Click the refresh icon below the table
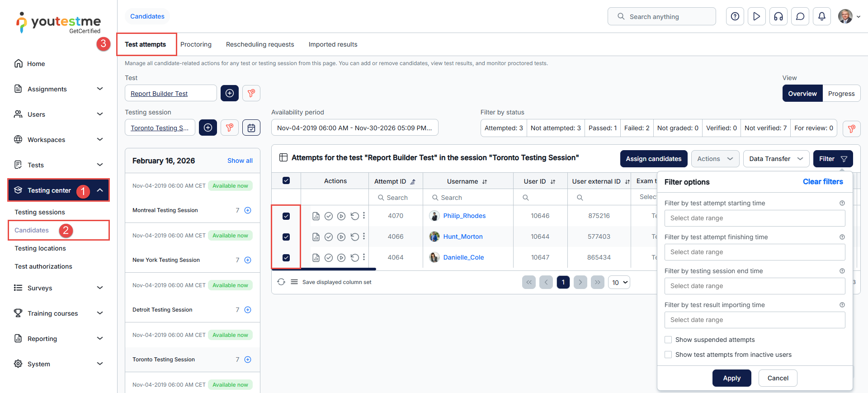 point(281,282)
